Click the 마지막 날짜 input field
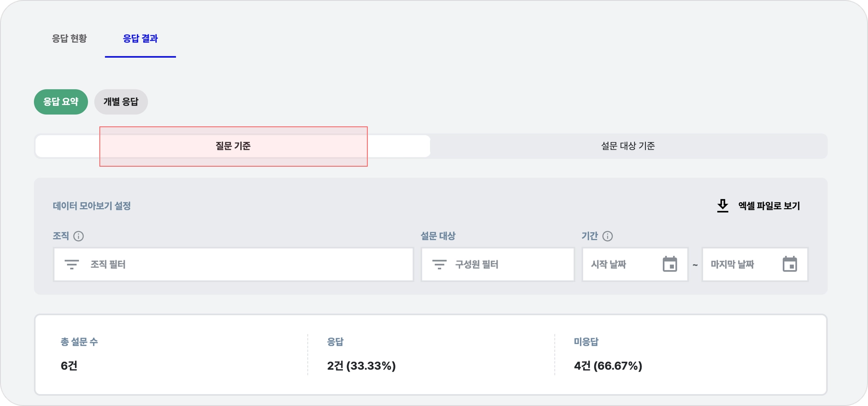The width and height of the screenshot is (868, 406). pos(740,265)
